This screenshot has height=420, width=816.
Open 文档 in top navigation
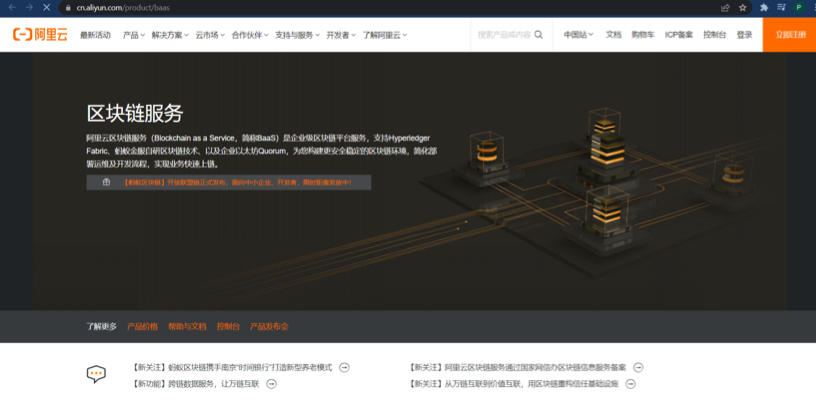tap(614, 35)
